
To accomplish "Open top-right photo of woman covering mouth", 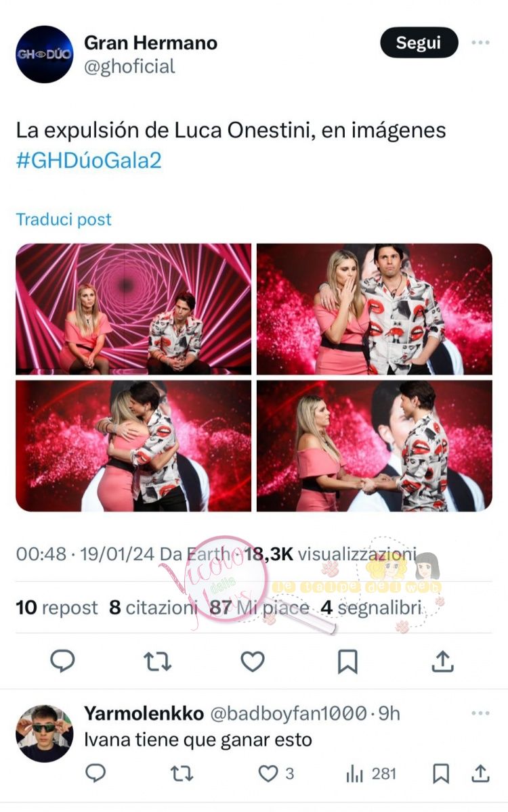I will (x=375, y=309).
